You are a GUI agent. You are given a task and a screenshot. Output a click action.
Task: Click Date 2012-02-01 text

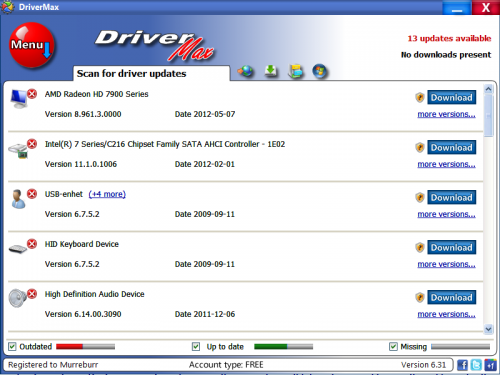tap(205, 164)
